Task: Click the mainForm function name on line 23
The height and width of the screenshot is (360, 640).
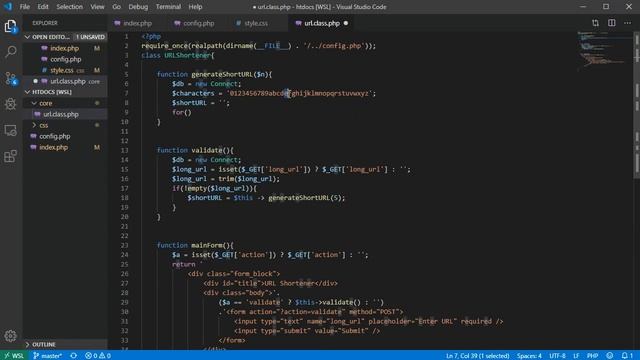Action: [x=207, y=245]
